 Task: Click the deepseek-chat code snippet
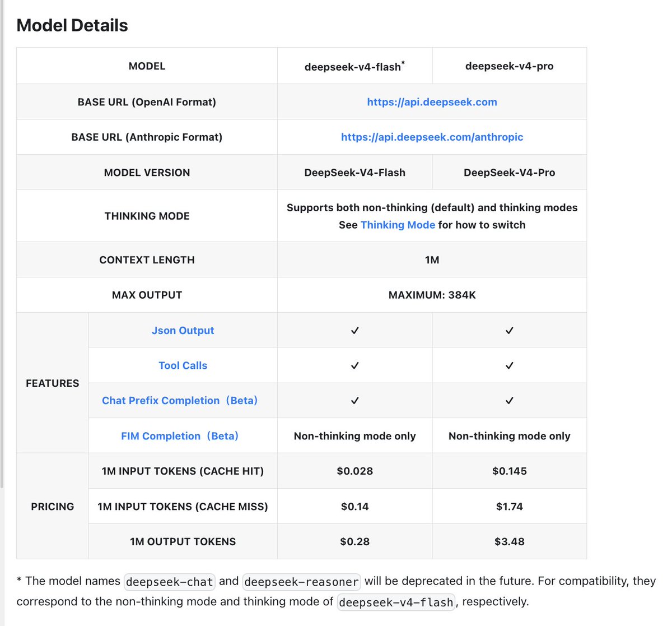tap(170, 582)
